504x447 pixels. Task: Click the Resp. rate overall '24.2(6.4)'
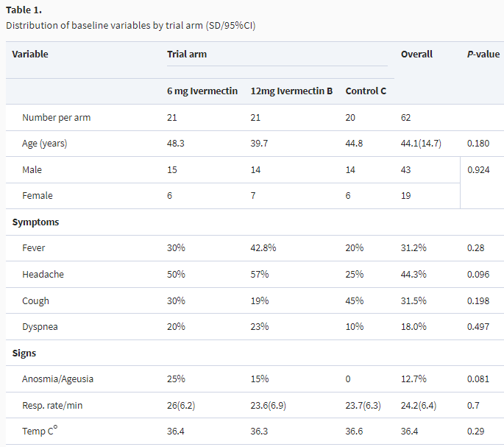[419, 406]
